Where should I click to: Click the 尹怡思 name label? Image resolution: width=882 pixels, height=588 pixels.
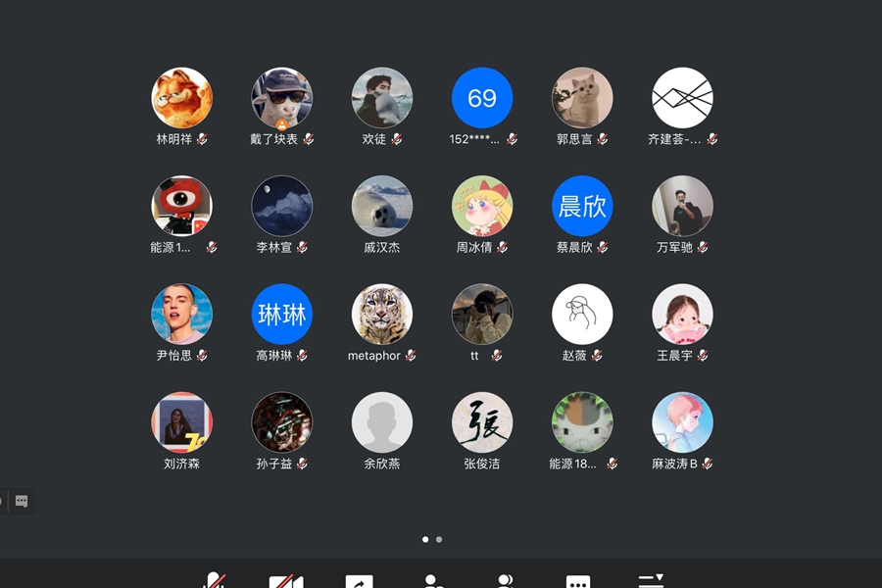174,356
